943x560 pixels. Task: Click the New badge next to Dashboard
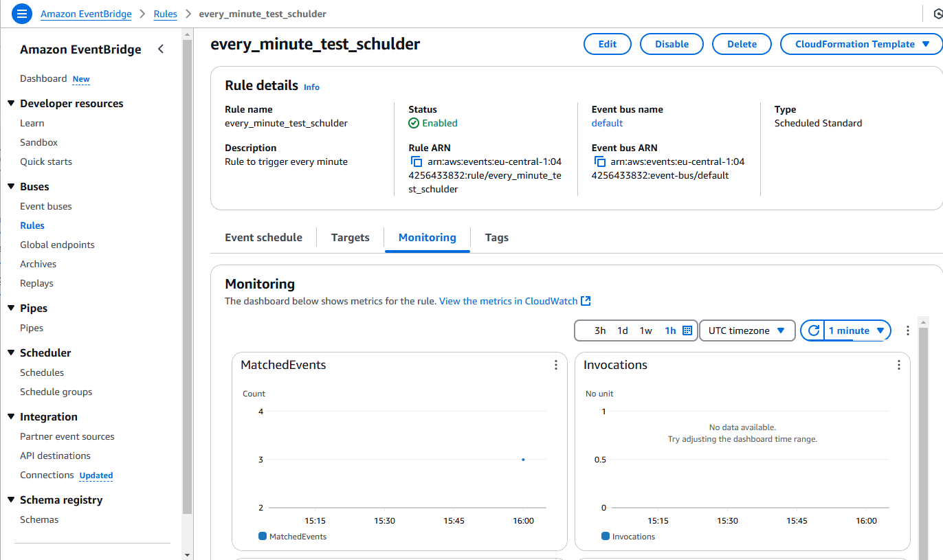click(81, 79)
